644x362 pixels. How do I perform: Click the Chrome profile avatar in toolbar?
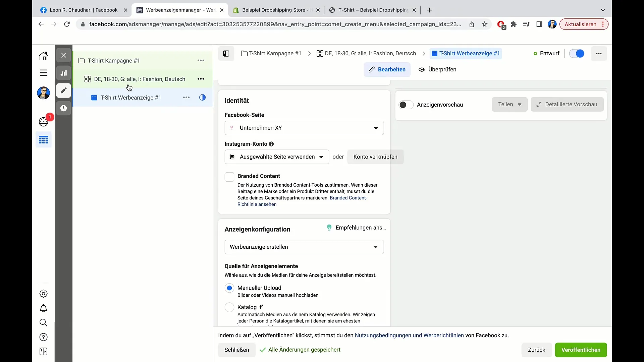pos(552,24)
